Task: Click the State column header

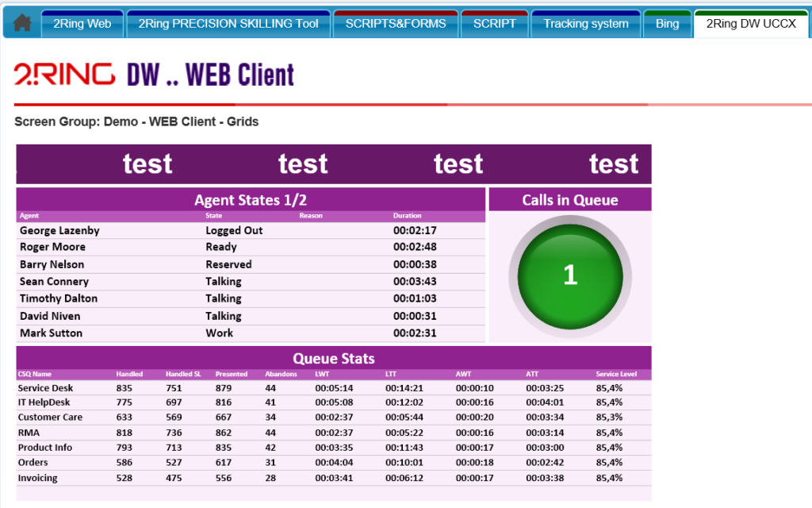Action: click(213, 216)
